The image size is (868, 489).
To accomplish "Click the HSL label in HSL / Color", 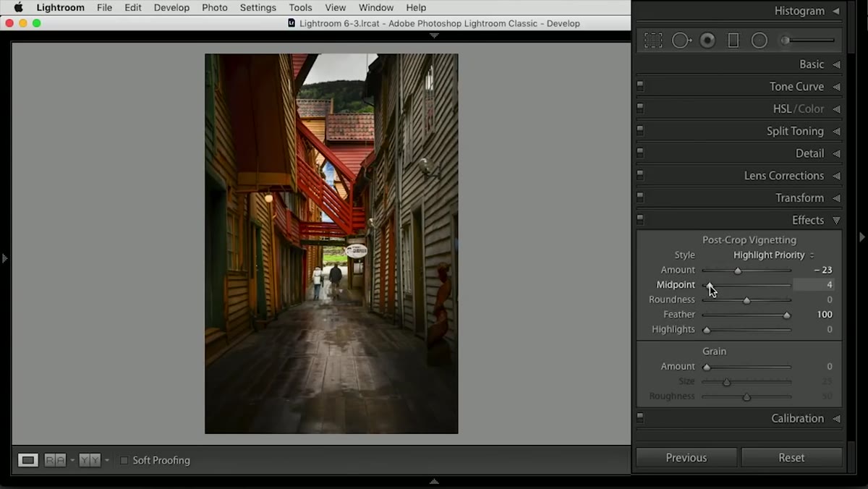I will pos(782,109).
